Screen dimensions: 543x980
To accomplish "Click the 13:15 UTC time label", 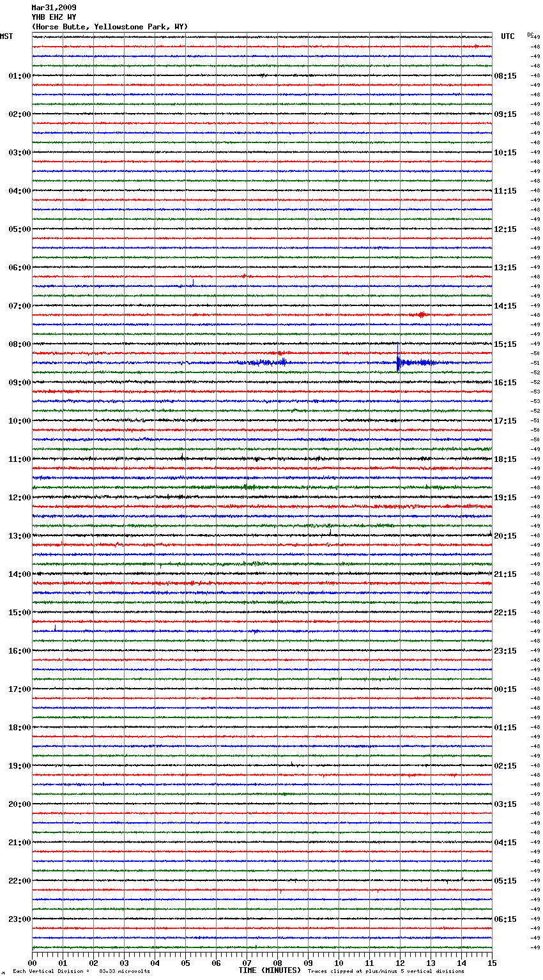I will tap(505, 268).
